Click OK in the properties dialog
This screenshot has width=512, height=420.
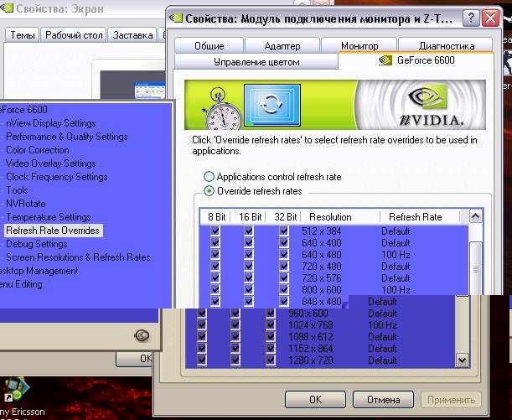click(315, 399)
